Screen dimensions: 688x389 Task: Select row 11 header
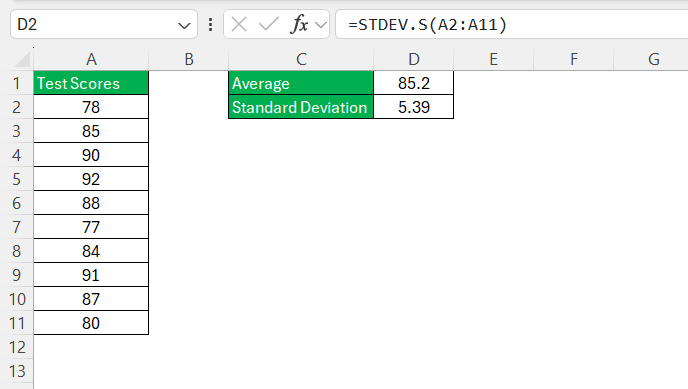(17, 323)
